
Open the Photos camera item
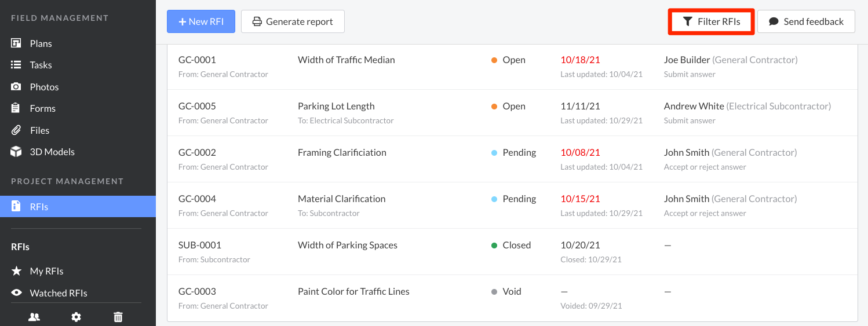pyautogui.click(x=44, y=87)
